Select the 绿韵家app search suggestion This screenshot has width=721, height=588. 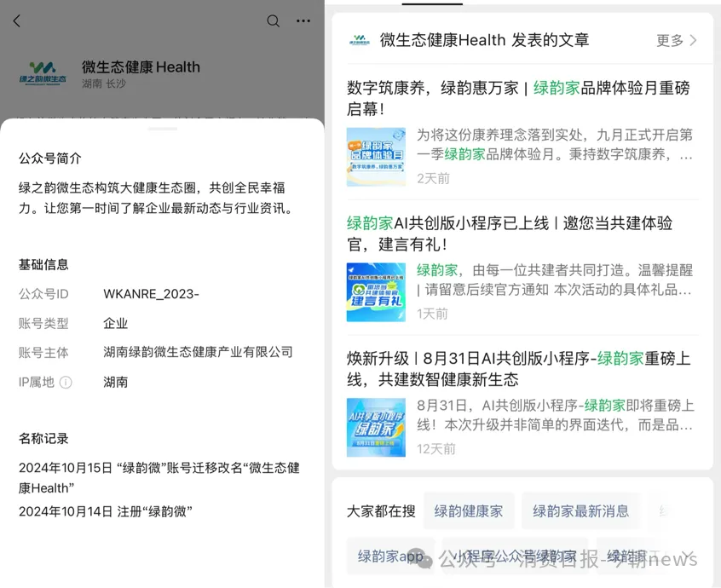(390, 556)
